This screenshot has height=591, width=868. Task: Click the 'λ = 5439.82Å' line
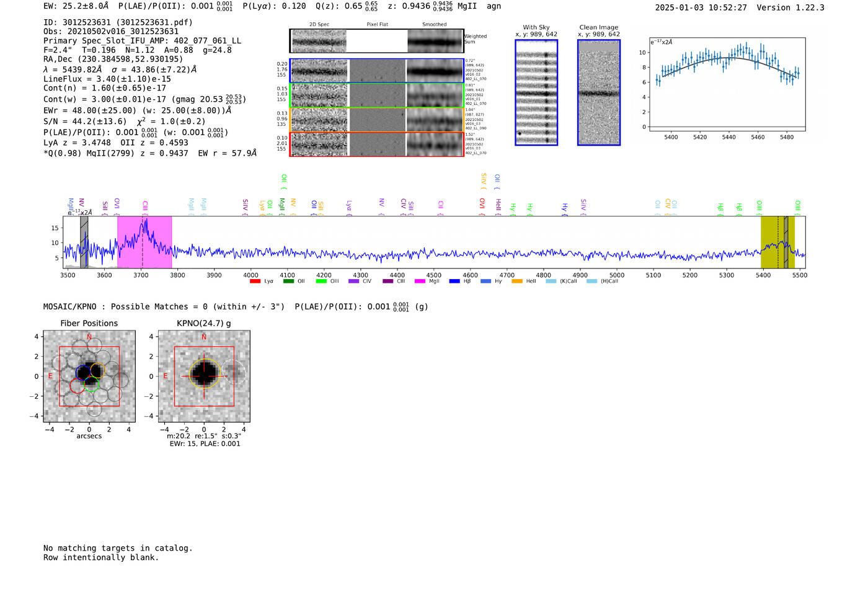tap(120, 69)
